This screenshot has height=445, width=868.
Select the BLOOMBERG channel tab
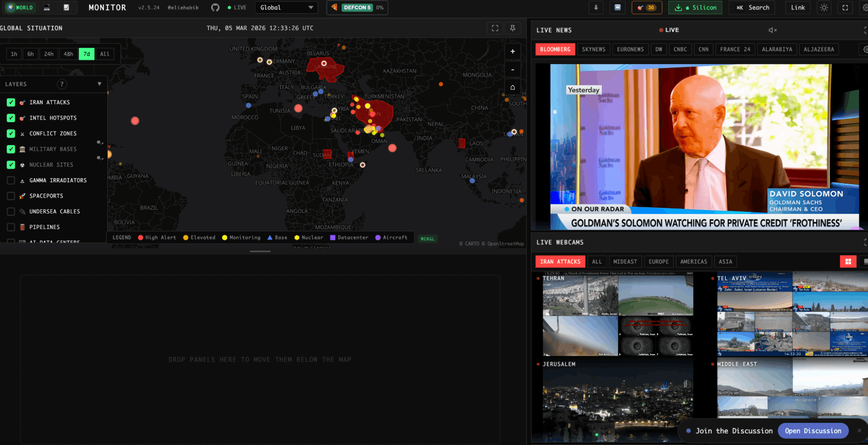(555, 50)
